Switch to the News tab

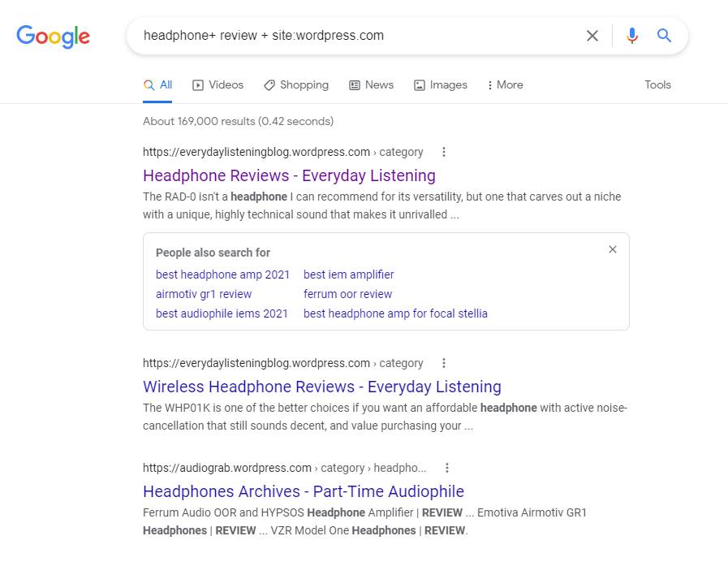tap(372, 85)
